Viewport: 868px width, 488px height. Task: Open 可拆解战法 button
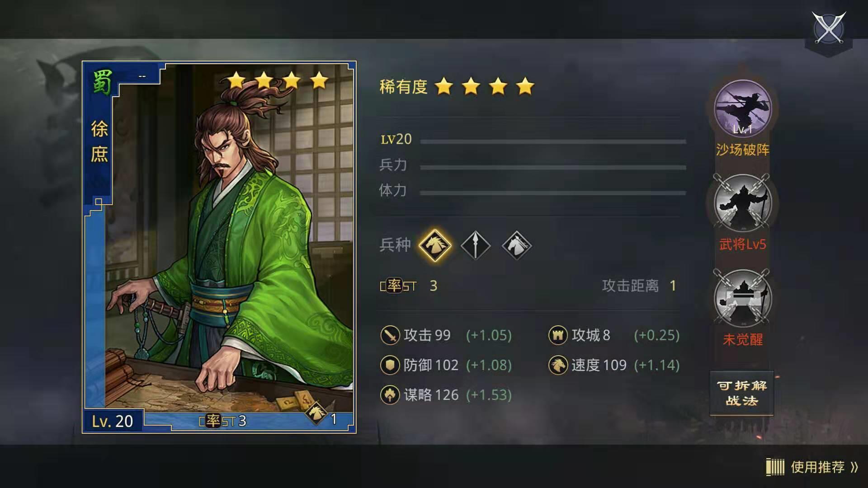742,393
